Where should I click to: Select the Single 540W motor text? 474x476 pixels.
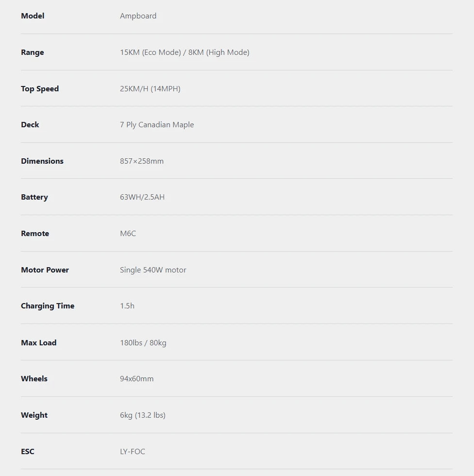pos(153,270)
